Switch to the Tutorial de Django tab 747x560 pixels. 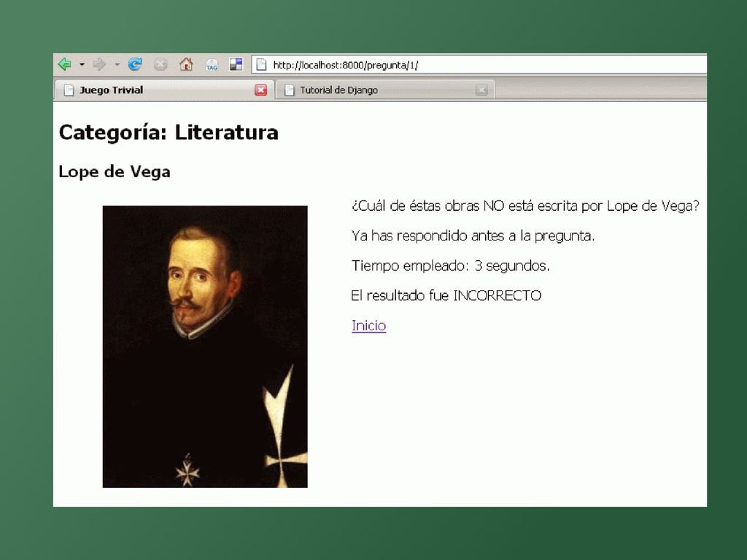(385, 90)
